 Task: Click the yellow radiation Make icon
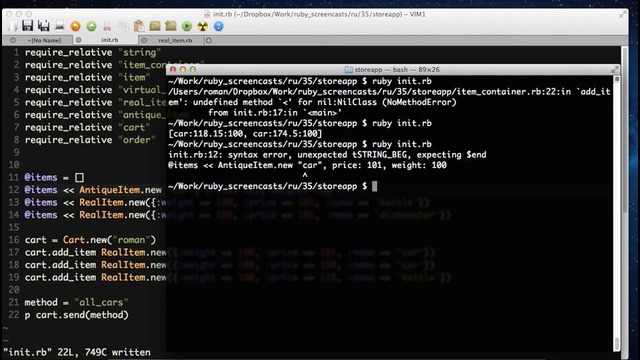tap(202, 27)
